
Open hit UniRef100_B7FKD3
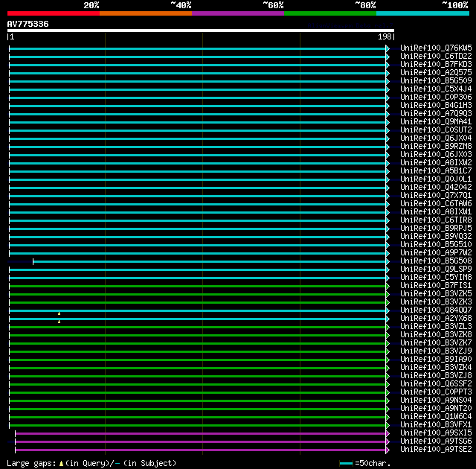click(436, 65)
